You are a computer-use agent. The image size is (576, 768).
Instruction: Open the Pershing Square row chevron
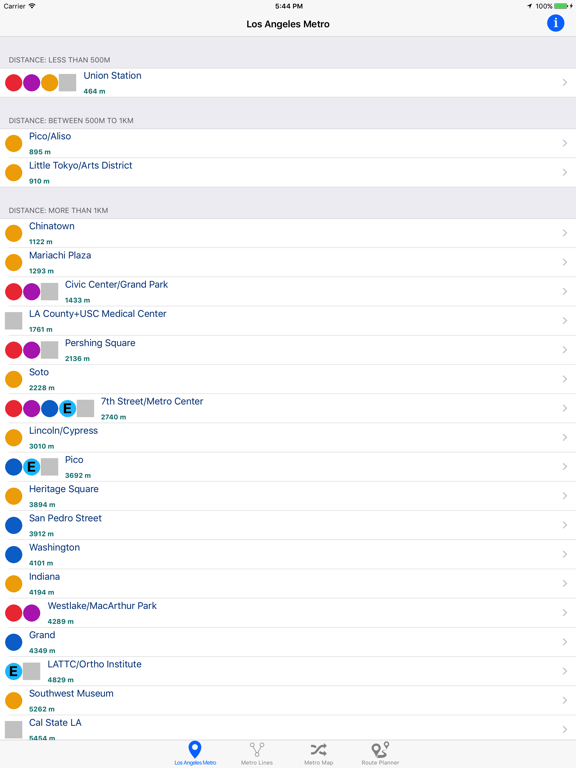[x=565, y=350]
